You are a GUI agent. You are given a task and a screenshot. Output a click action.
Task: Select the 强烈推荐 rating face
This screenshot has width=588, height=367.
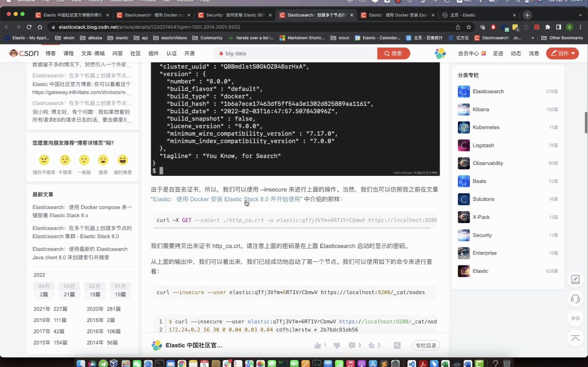[123, 160]
